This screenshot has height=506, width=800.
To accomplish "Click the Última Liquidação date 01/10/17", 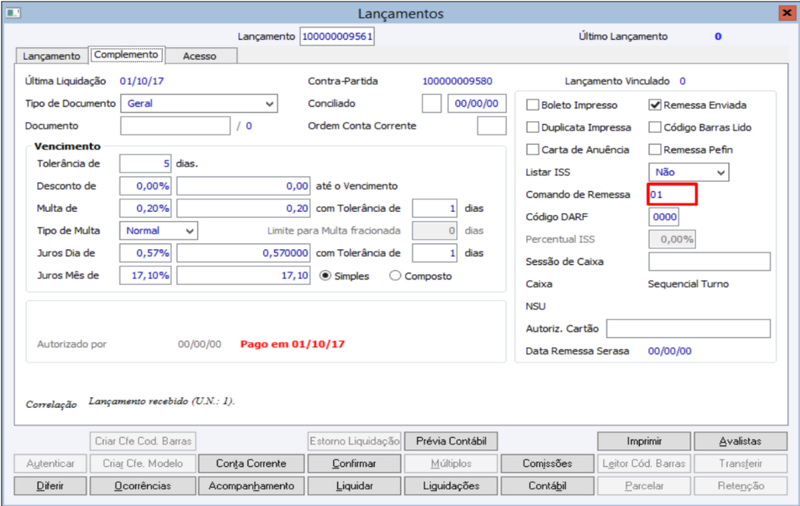I will 142,81.
